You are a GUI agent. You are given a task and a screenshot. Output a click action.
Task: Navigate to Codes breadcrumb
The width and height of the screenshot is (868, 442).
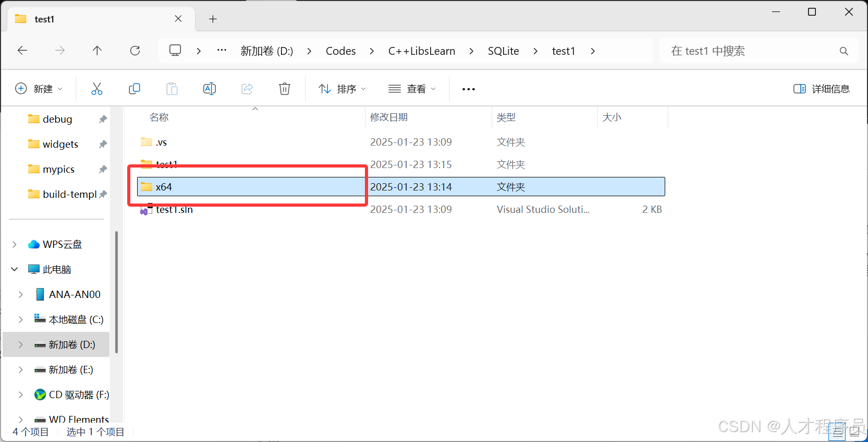[340, 51]
